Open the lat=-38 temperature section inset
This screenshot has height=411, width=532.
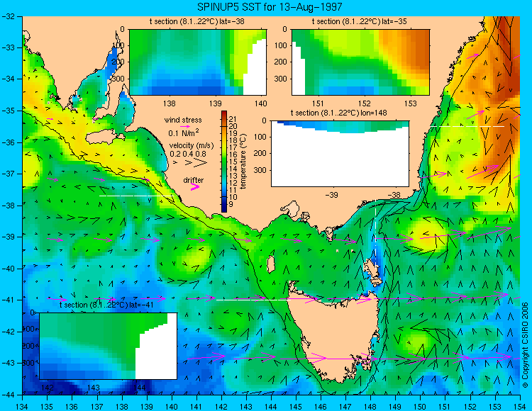[198, 62]
